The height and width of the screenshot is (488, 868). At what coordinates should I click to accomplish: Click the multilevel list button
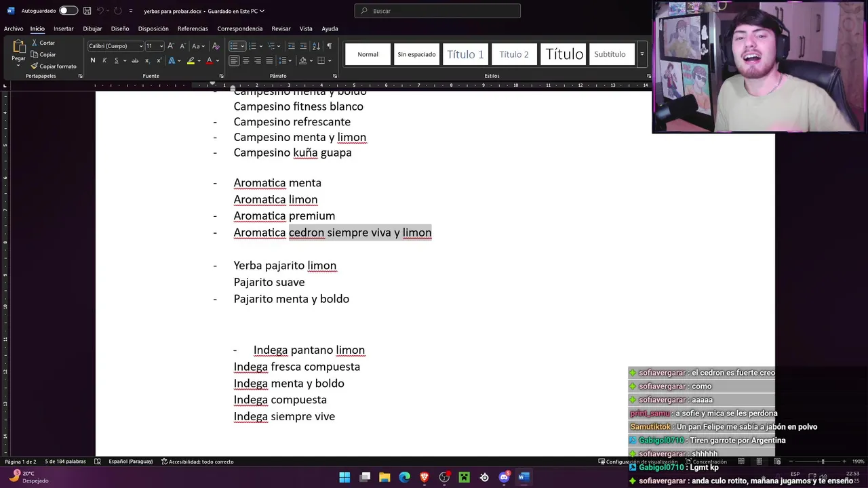[x=271, y=46]
